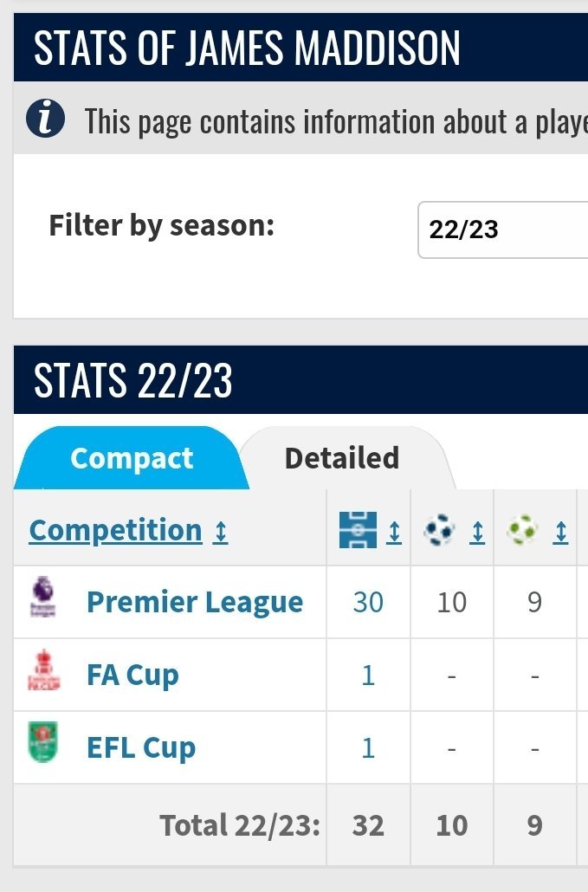The width and height of the screenshot is (588, 892).
Task: Click the Competition column header link
Action: click(x=115, y=531)
